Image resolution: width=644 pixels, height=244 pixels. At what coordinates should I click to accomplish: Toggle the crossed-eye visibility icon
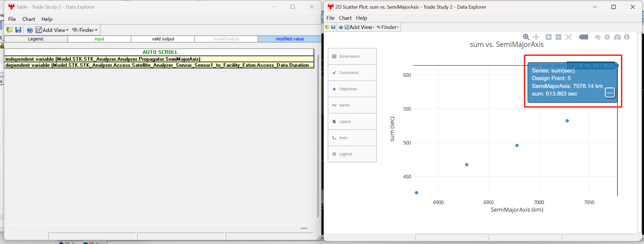click(x=598, y=37)
